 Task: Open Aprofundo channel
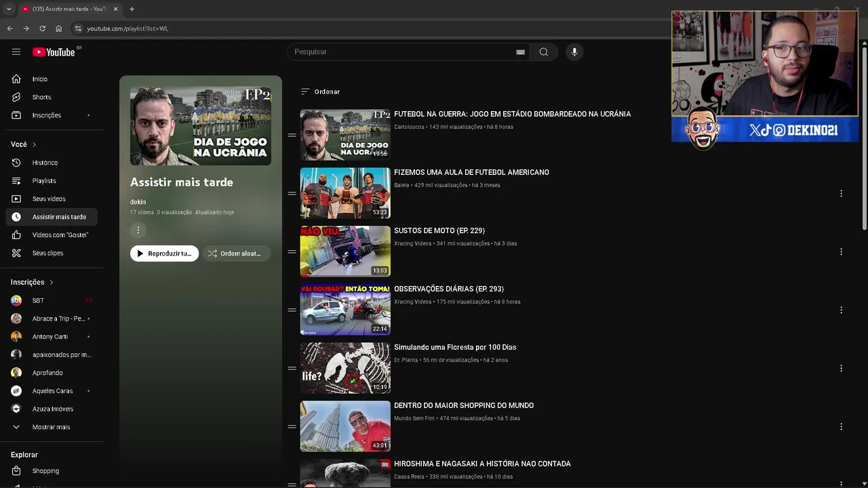point(53,373)
